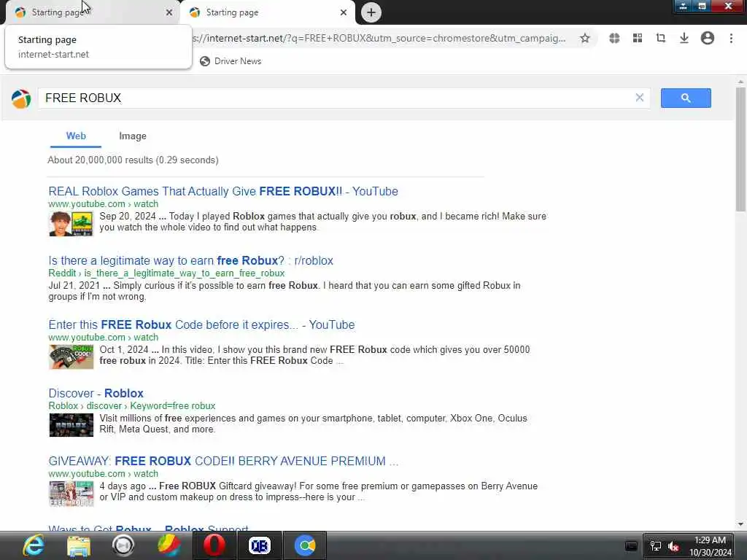Click the scrollbar up arrow
The width and height of the screenshot is (747, 560).
tap(740, 82)
